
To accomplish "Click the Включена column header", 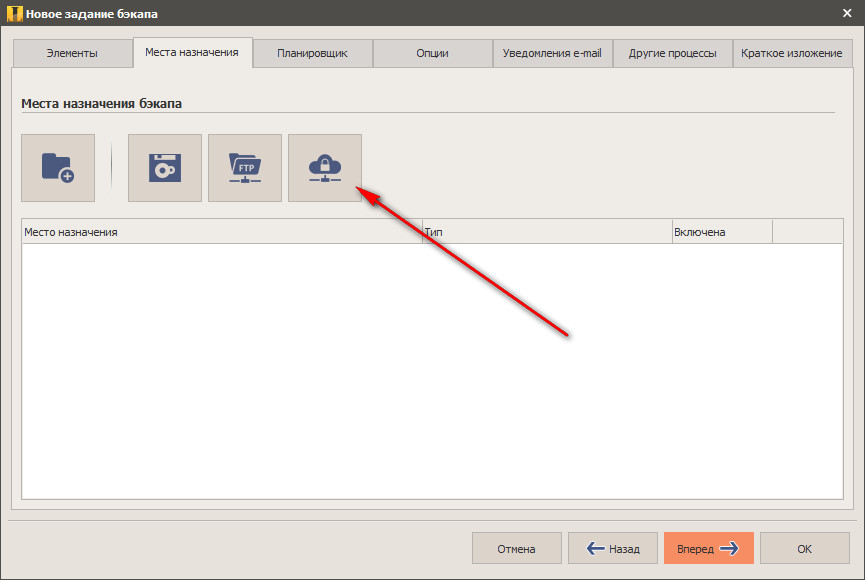I will tap(722, 232).
